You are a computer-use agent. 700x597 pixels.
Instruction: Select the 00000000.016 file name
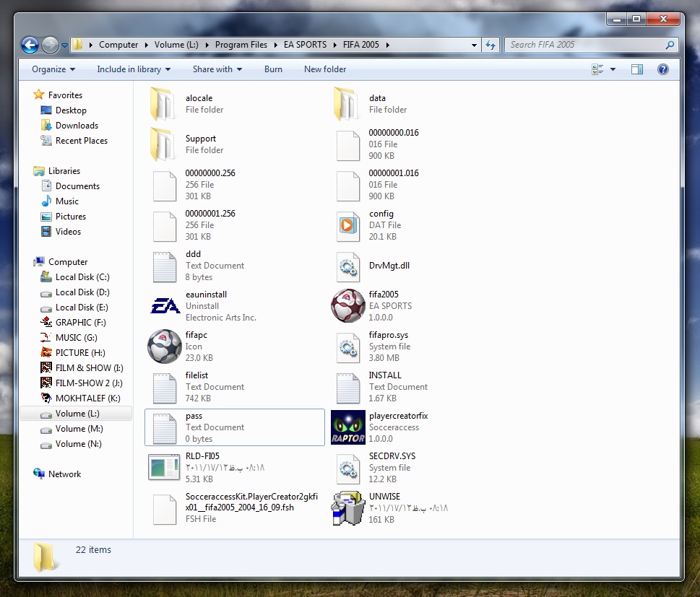click(394, 133)
